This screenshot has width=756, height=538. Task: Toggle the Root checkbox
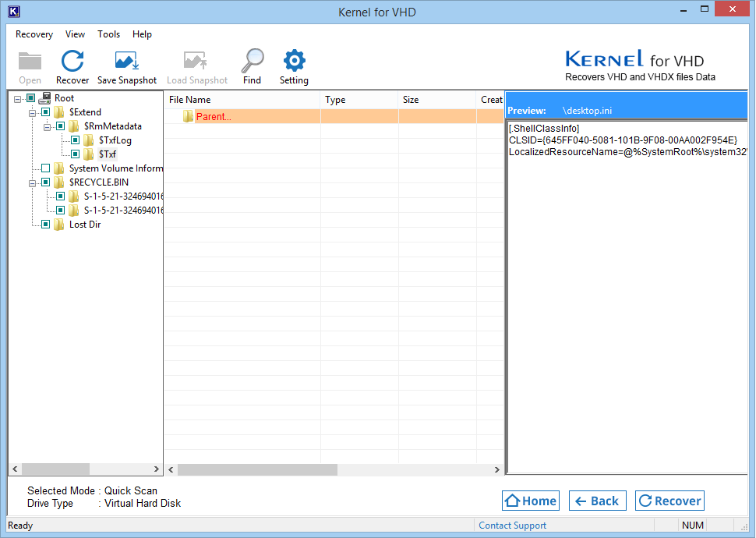point(31,98)
